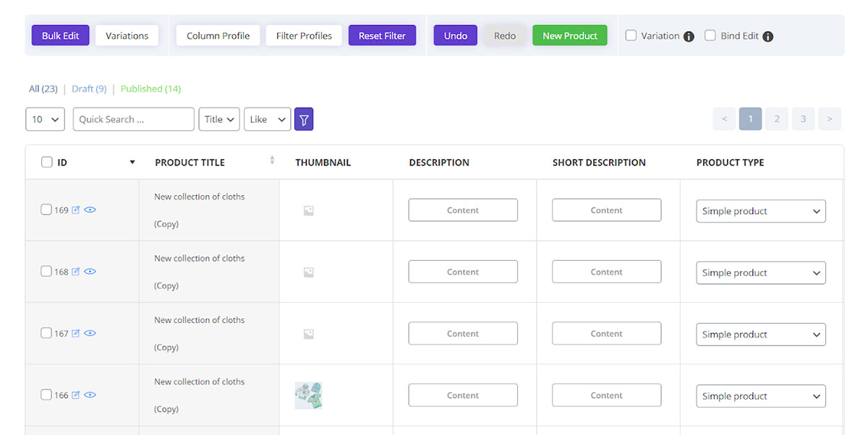Open Description Content for product 168

coord(463,272)
